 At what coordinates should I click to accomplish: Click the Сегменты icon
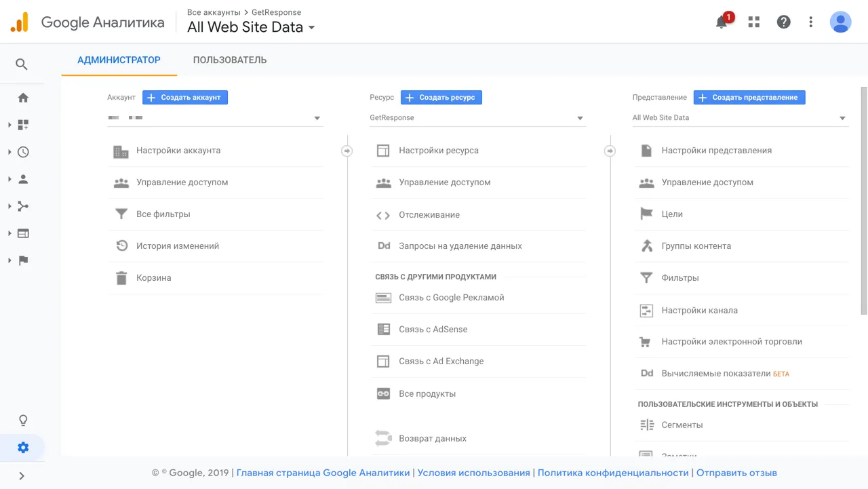coord(646,425)
